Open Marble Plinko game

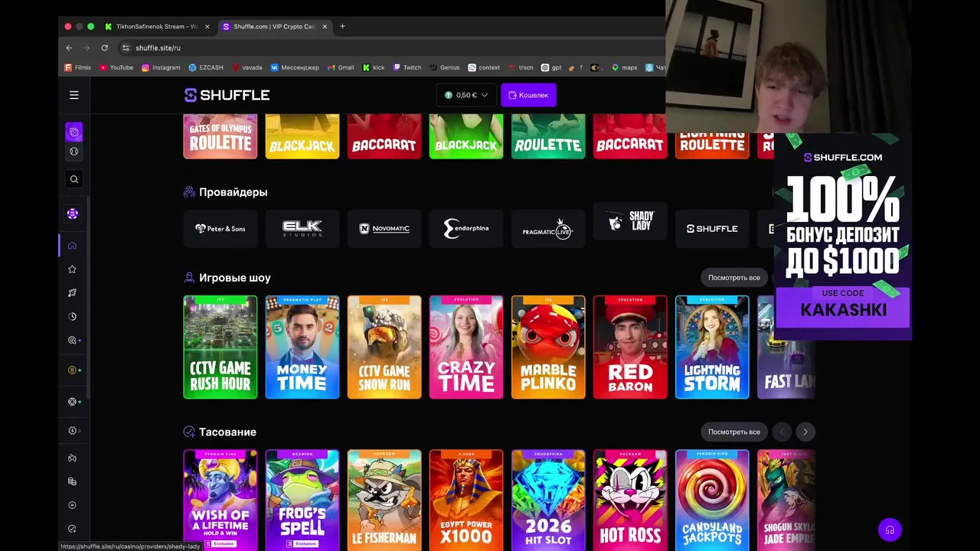[x=548, y=347]
